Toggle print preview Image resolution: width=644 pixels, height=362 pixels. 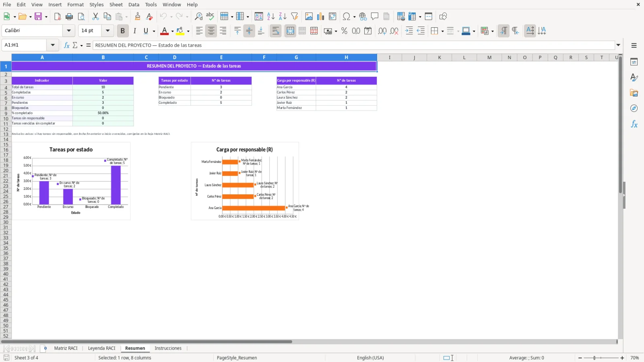81,16
